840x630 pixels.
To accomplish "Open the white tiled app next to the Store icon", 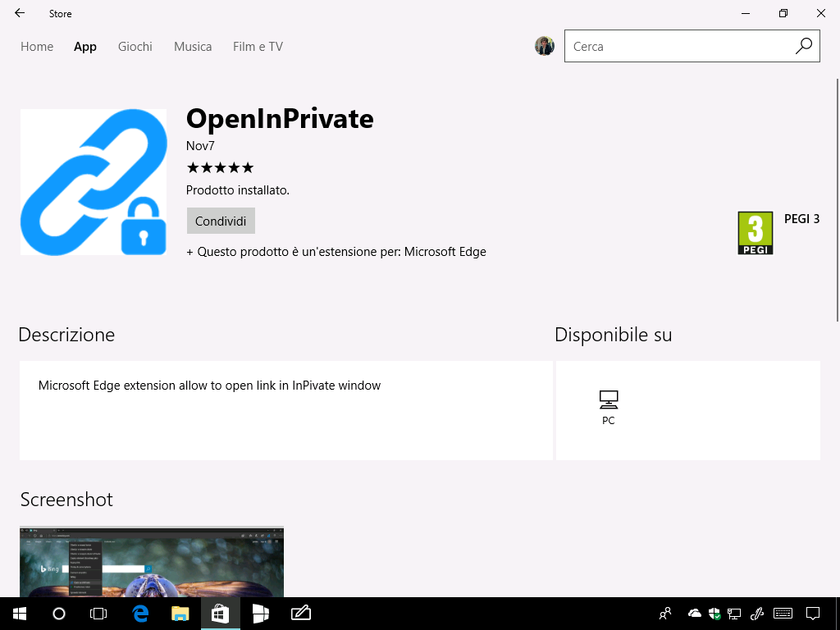I will (x=260, y=614).
